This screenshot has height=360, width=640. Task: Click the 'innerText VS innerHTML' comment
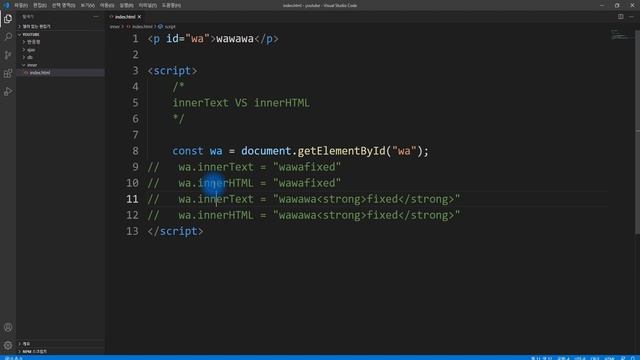[241, 103]
